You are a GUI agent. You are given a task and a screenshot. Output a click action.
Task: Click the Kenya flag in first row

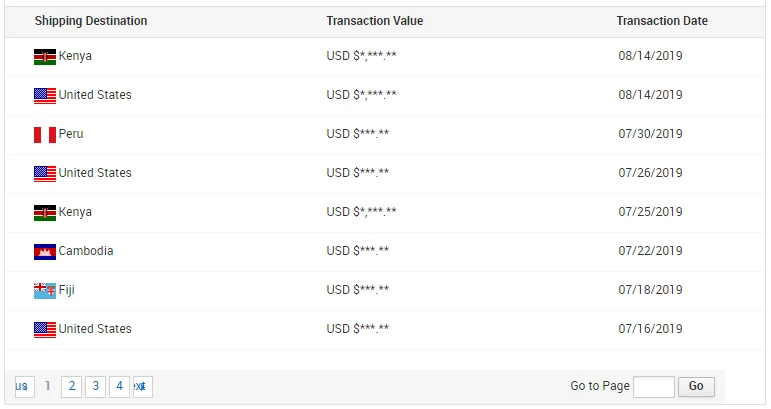pyautogui.click(x=44, y=57)
